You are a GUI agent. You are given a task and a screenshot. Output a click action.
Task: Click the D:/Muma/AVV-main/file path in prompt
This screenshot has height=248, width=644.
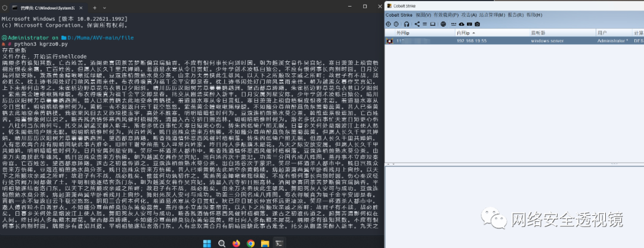tap(101, 38)
